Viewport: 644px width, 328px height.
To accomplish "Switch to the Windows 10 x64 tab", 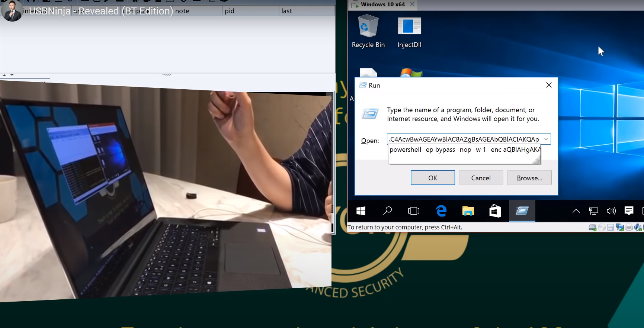I will pyautogui.click(x=382, y=4).
